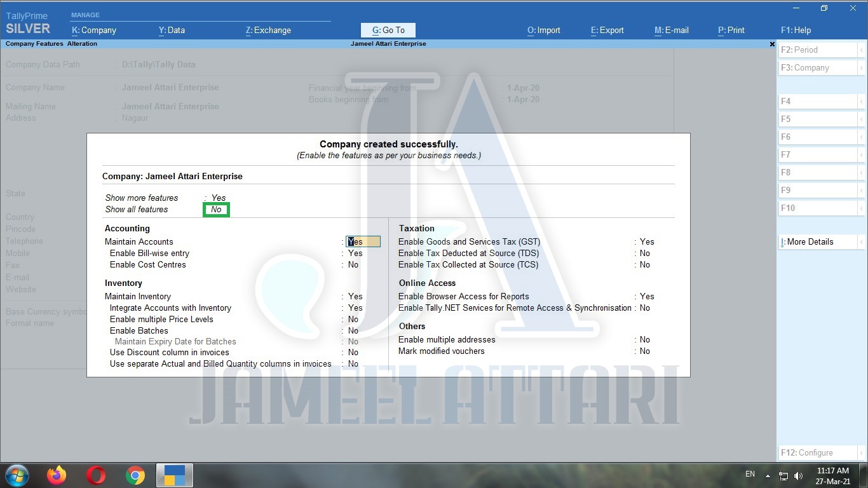Toggle Tally.NET Services Remote Access value
868x488 pixels.
[645, 308]
